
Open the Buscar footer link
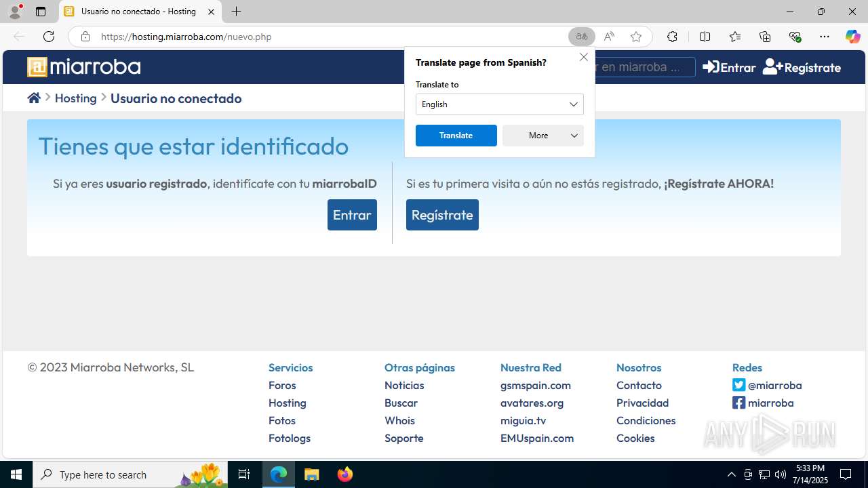401,403
